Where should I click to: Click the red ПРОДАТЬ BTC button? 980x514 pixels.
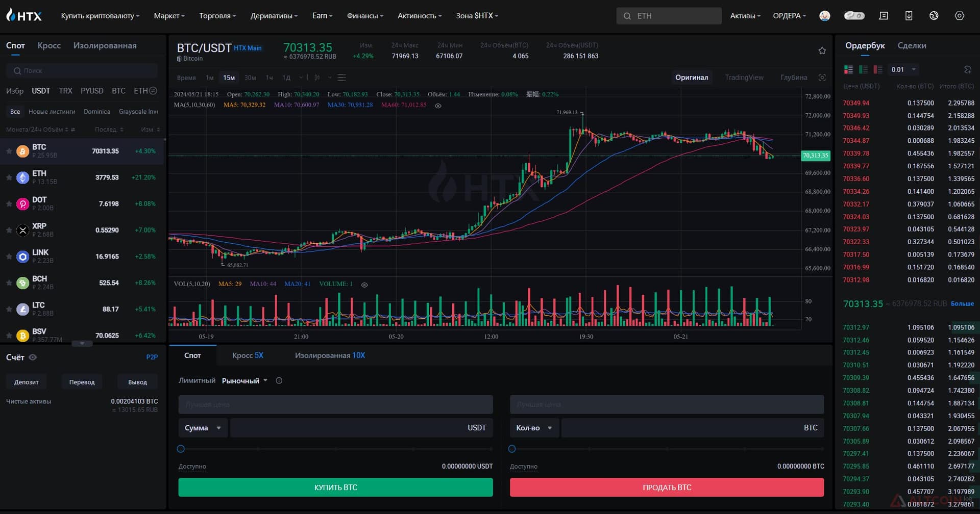tap(667, 487)
